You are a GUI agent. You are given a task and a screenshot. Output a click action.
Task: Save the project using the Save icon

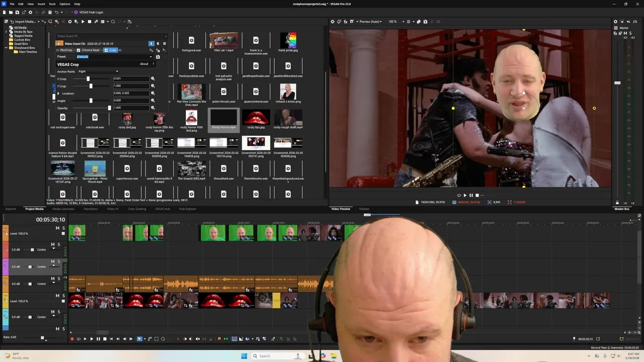pyautogui.click(x=17, y=12)
